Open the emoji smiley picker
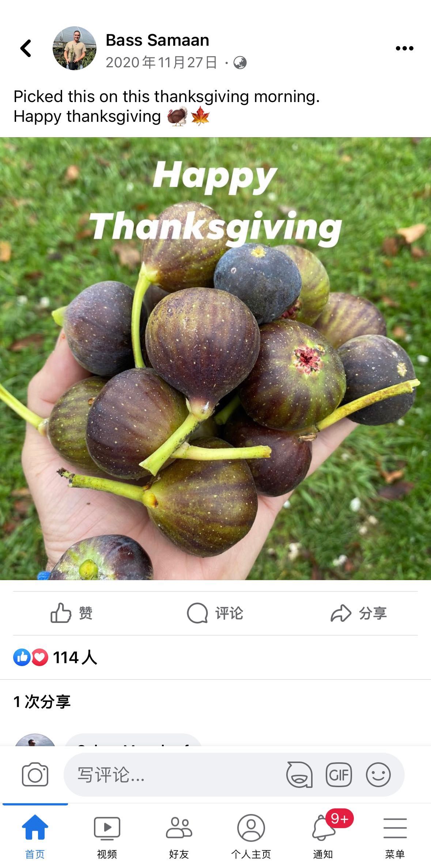This screenshot has width=431, height=868. [378, 774]
